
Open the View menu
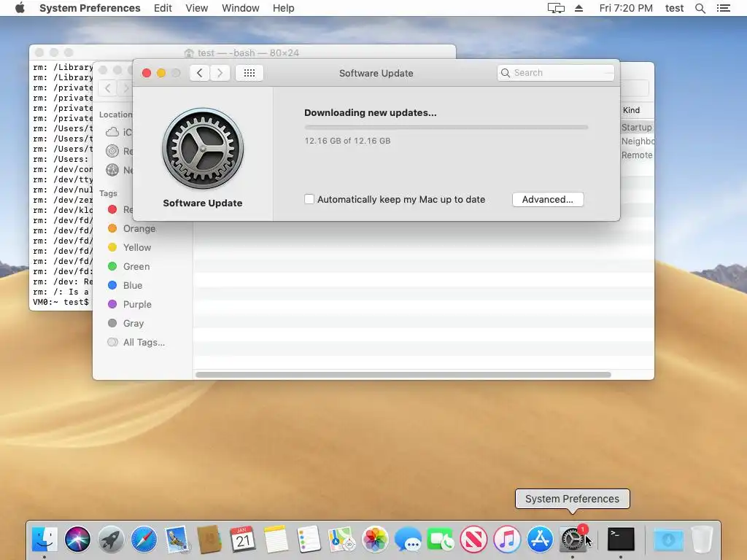(196, 8)
